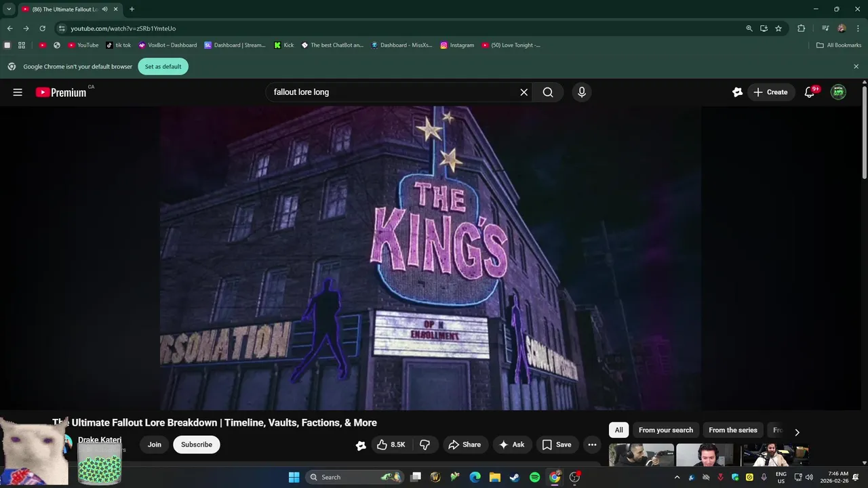Click the taskbar Search box
Viewport: 868px width, 488px height.
click(x=355, y=477)
